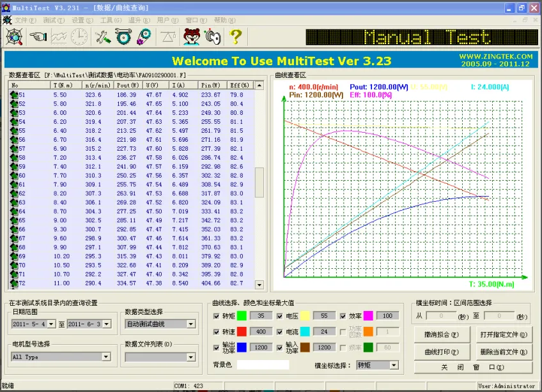This screenshot has height=392, width=542.
Task: Click the application icon in menu bar
Action: (x=7, y=20)
